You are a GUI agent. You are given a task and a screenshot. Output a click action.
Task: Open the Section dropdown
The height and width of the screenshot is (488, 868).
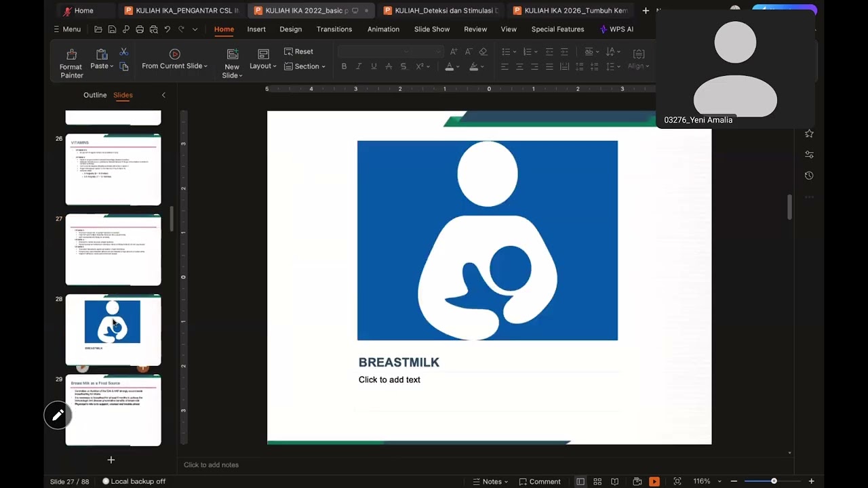pyautogui.click(x=304, y=66)
